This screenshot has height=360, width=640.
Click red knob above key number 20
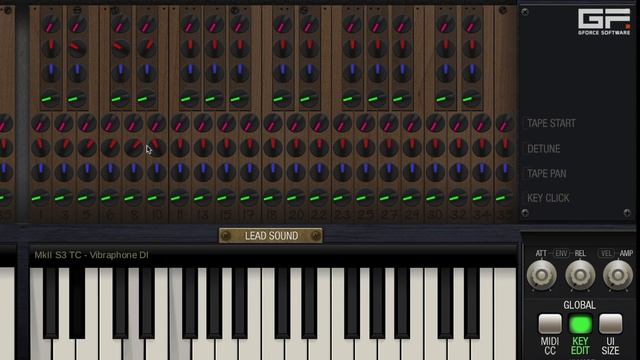(296, 147)
